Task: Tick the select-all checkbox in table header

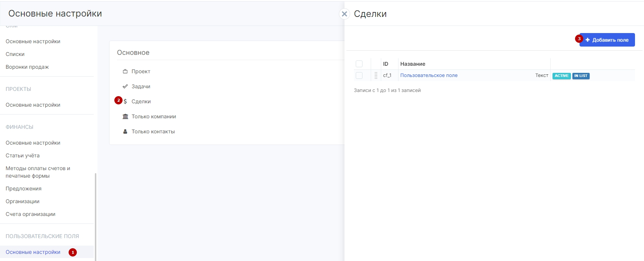Action: coord(359,64)
